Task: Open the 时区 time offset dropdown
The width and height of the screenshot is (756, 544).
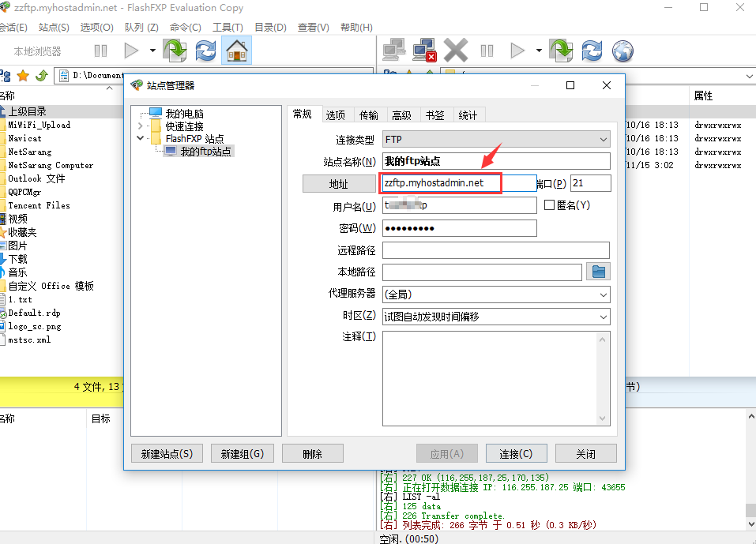Action: (495, 317)
